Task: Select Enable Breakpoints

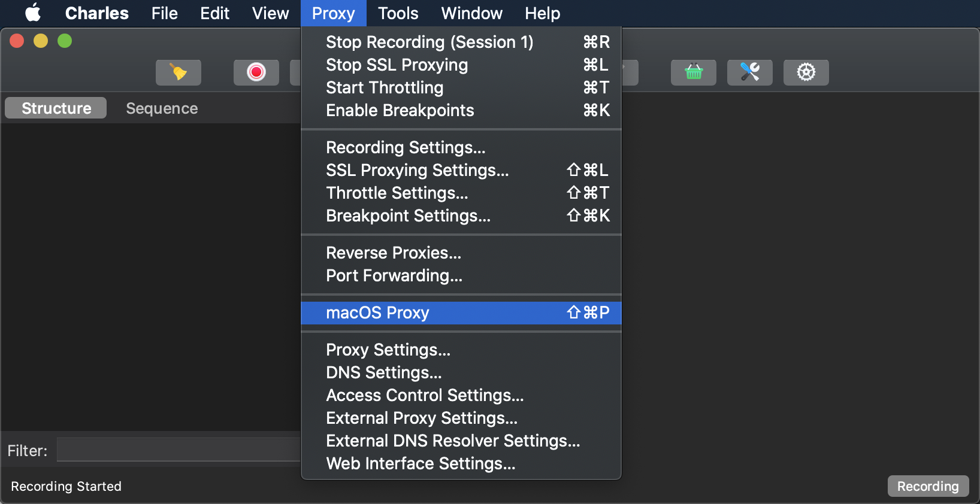Action: [x=461, y=110]
